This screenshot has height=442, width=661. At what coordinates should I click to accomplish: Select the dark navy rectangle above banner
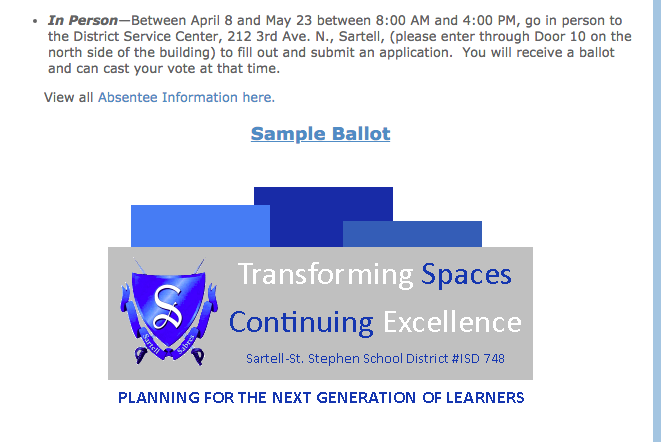click(323, 217)
